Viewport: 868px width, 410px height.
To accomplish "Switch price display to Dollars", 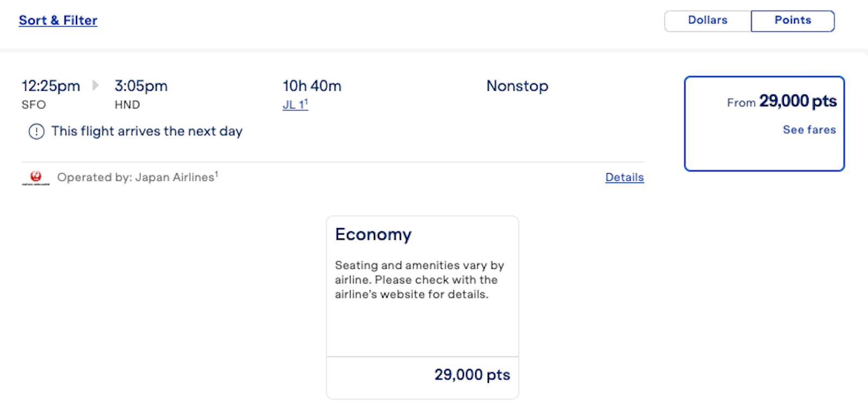I will click(707, 21).
